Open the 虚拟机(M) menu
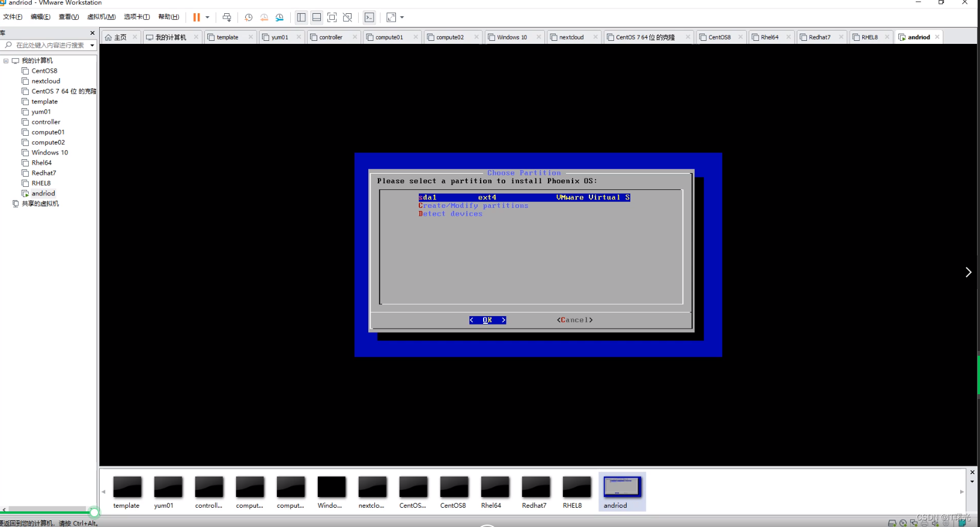 point(101,17)
